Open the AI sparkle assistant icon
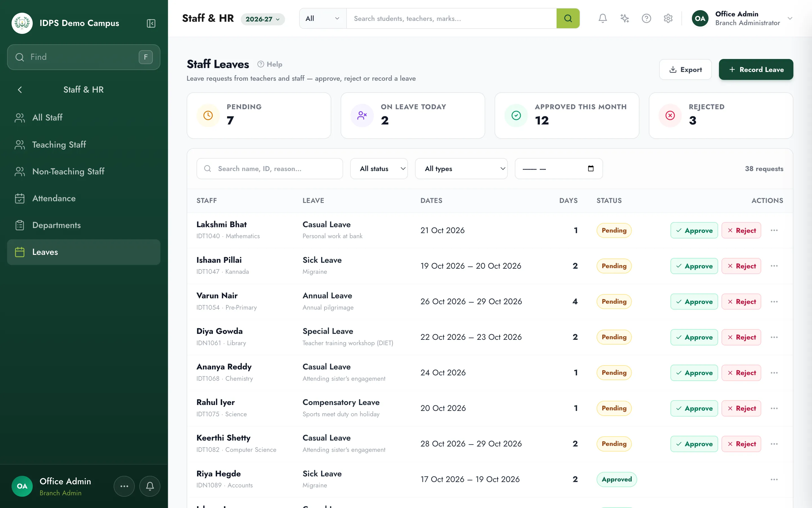Screen dimensions: 812x508 [625, 18]
